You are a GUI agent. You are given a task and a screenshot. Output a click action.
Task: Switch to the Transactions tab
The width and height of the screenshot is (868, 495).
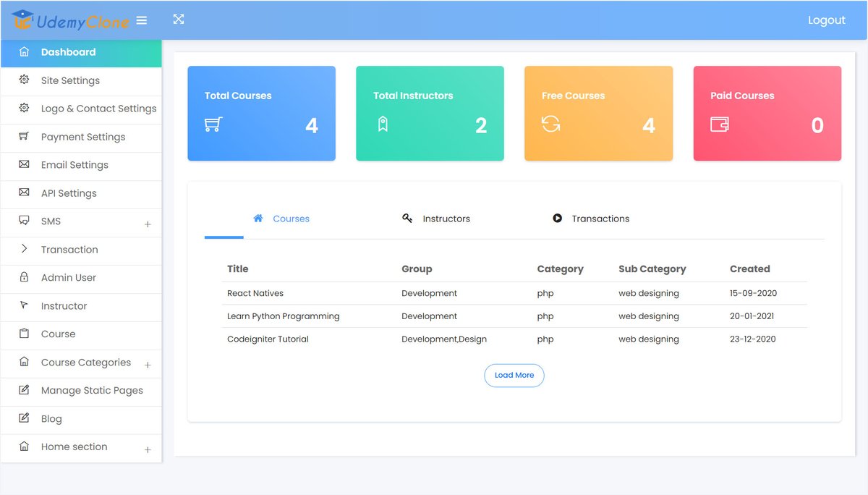[x=591, y=219]
